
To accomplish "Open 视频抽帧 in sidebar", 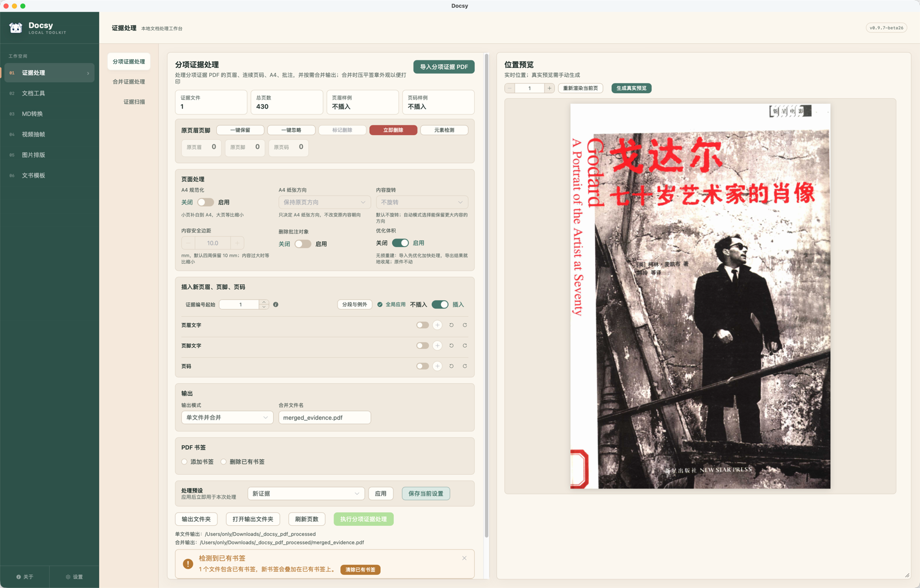I will click(x=49, y=134).
